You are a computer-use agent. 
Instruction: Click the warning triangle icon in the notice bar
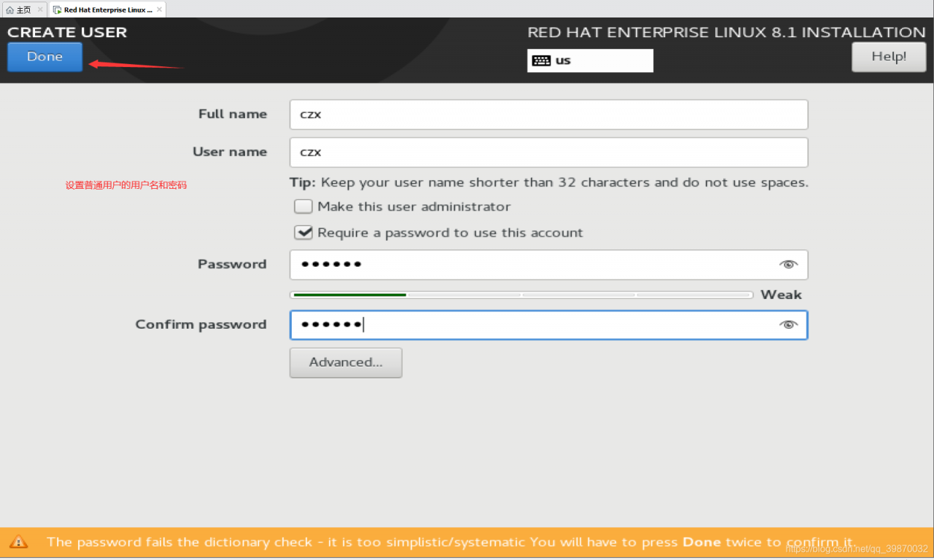coord(18,542)
